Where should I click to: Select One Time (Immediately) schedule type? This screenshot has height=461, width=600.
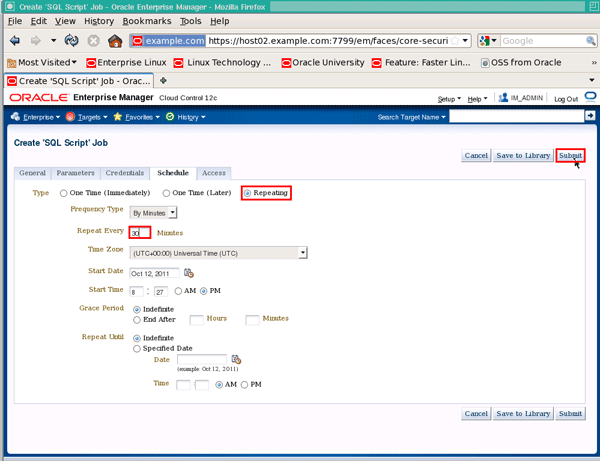click(x=63, y=193)
